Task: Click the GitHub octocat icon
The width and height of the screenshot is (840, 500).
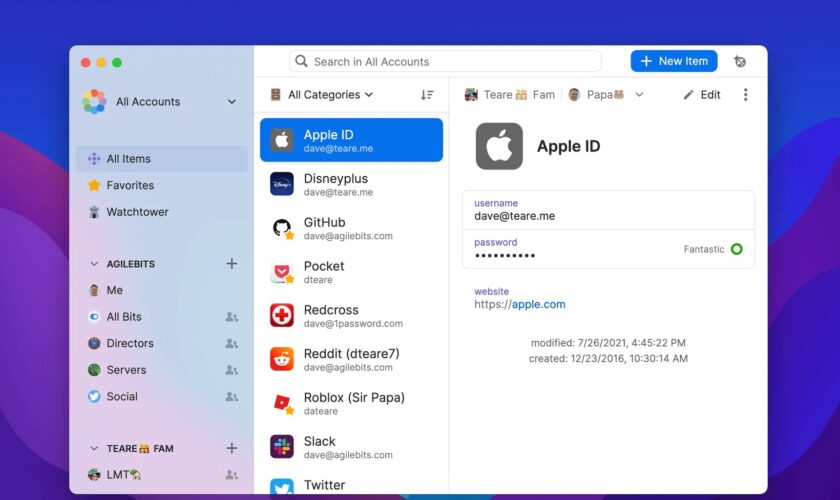Action: 282,228
